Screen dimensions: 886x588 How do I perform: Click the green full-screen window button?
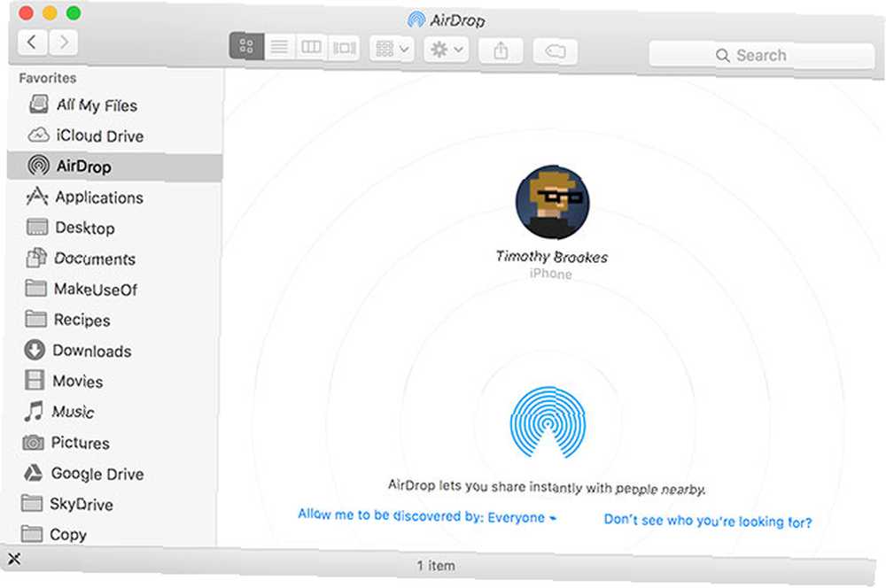pos(74,13)
